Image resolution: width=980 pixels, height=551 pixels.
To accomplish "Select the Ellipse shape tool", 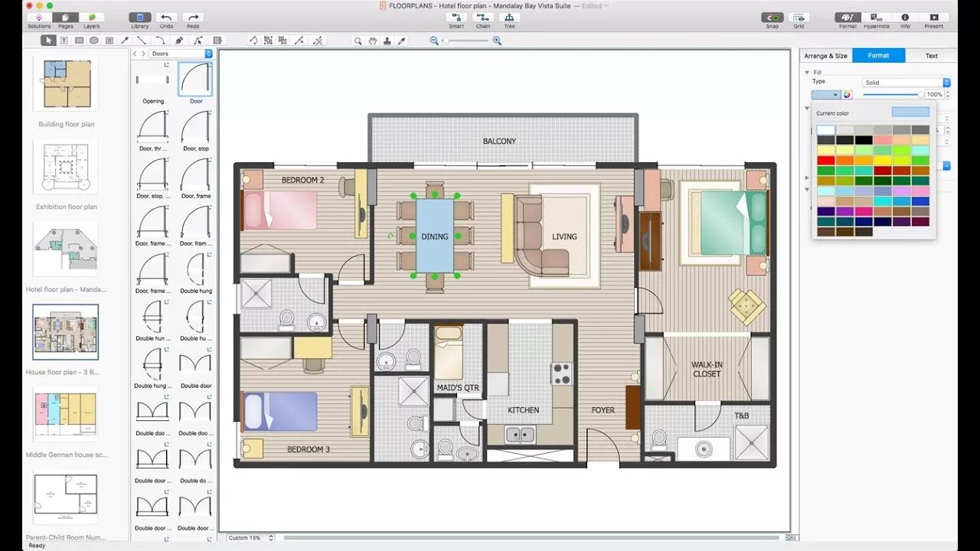I will (x=94, y=41).
